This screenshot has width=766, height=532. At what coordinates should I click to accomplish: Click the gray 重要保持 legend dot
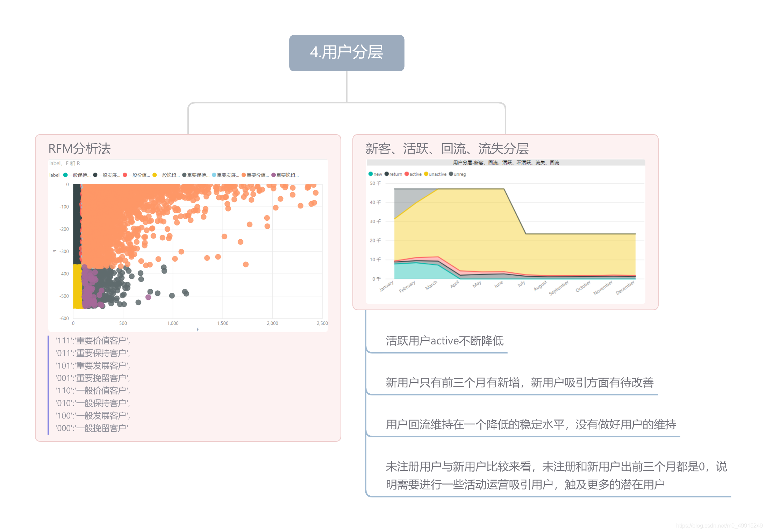click(x=184, y=175)
